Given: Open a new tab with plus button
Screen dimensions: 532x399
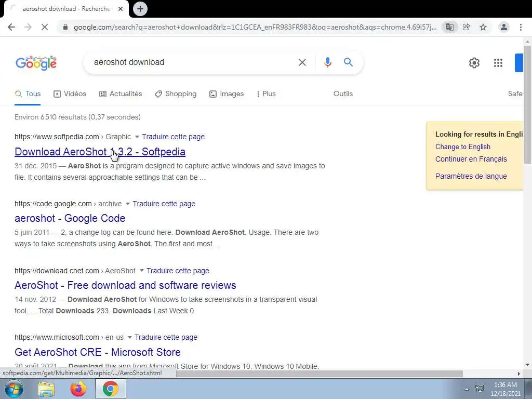Looking at the screenshot, I should 140,9.
